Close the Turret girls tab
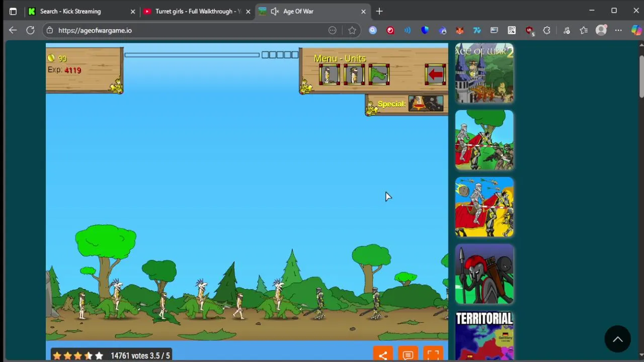 [x=248, y=11]
